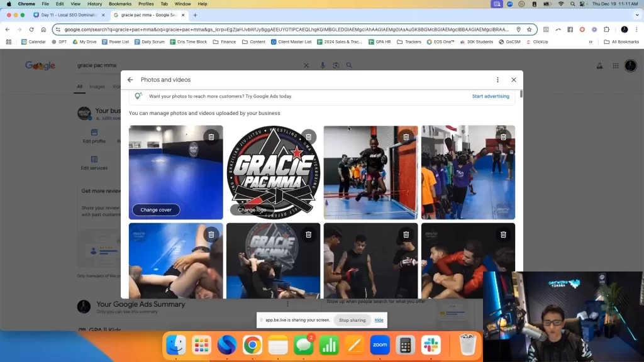Launch Finder from the dock
644x362 pixels.
175,345
